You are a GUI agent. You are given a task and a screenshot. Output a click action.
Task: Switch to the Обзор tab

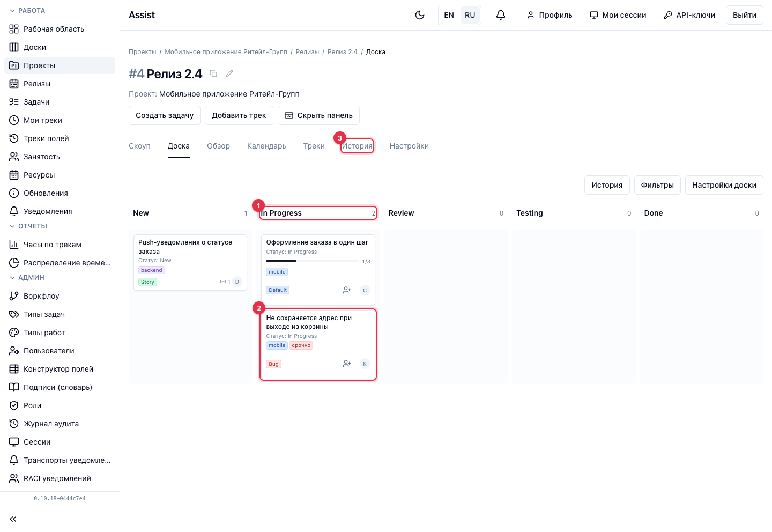click(x=218, y=146)
